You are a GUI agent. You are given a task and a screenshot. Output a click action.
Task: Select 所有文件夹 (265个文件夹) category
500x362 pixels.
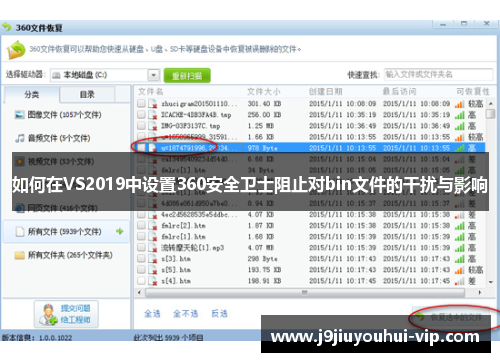(64, 255)
